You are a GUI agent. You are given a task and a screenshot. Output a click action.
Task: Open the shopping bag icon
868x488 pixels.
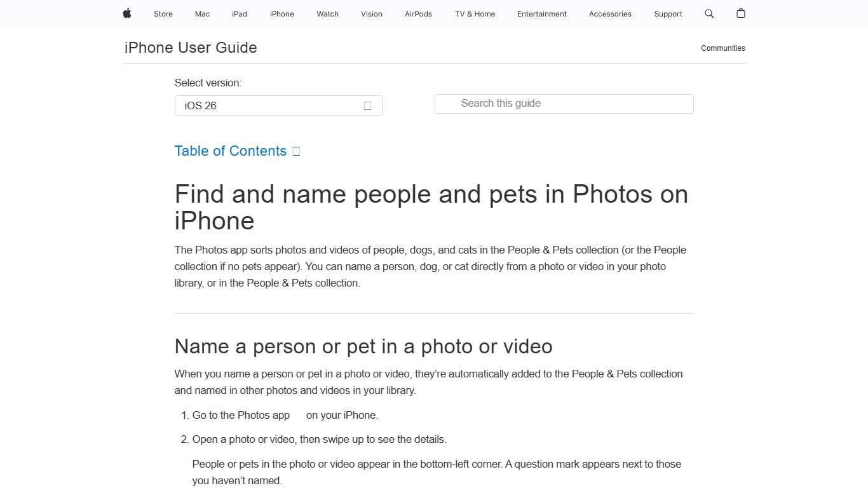pyautogui.click(x=740, y=13)
